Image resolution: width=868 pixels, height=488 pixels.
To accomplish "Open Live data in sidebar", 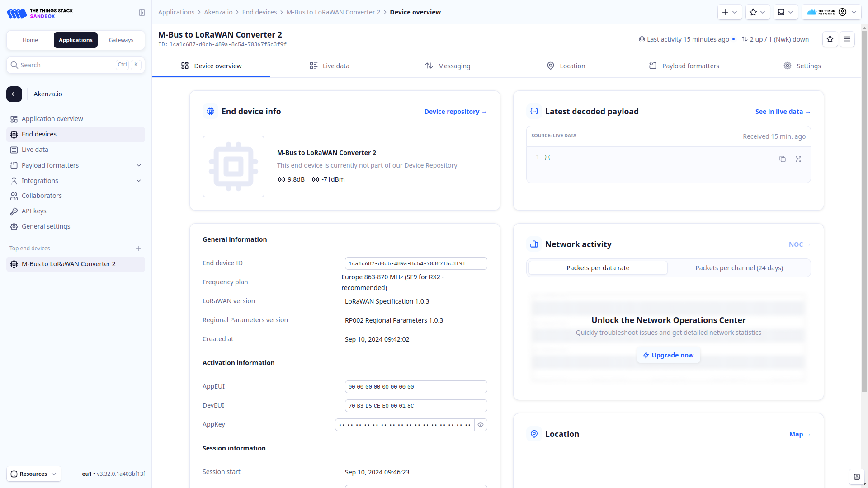I will pos(75,150).
